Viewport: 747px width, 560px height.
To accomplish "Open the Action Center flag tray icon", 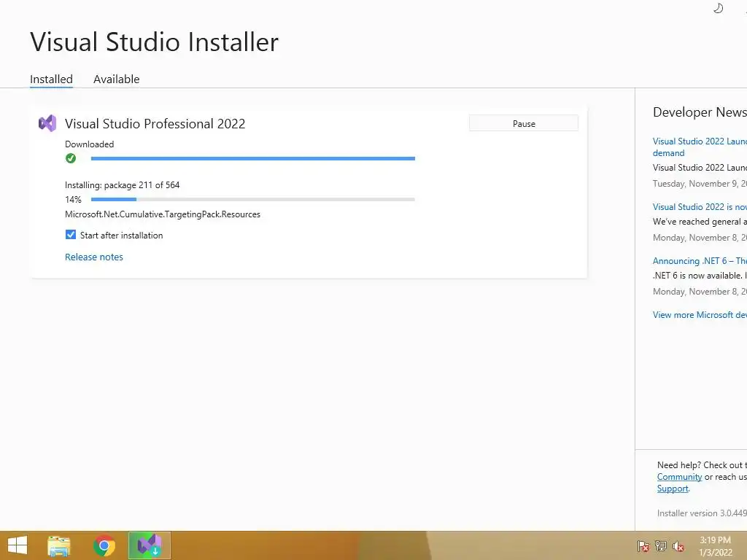I will click(643, 546).
